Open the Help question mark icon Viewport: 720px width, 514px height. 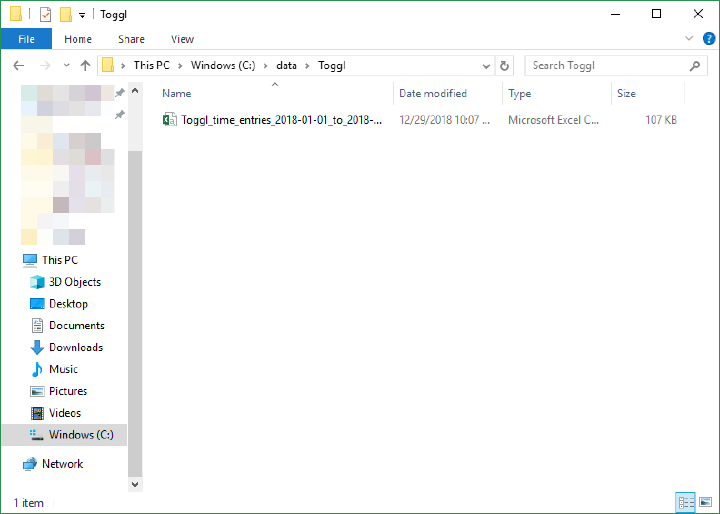click(709, 39)
